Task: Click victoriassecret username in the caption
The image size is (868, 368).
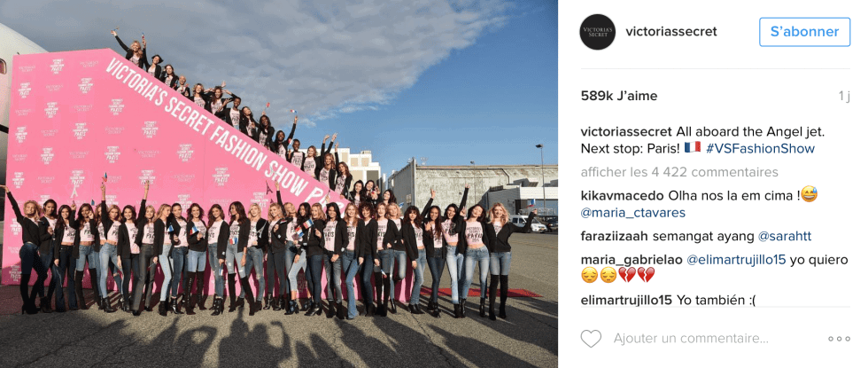Action: pyautogui.click(x=626, y=132)
